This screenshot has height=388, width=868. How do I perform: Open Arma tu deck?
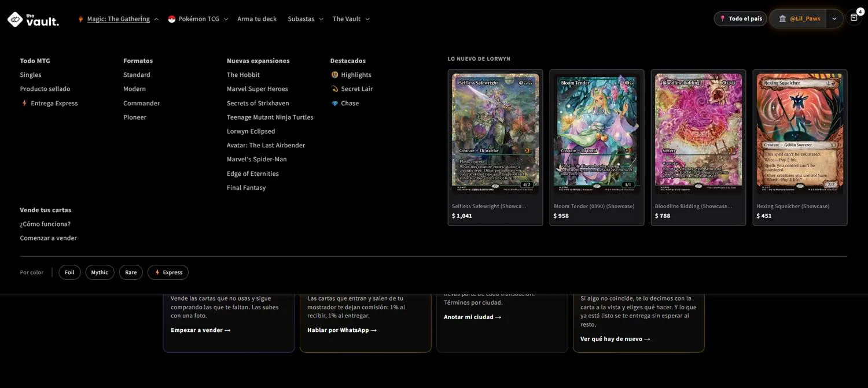[x=257, y=19]
